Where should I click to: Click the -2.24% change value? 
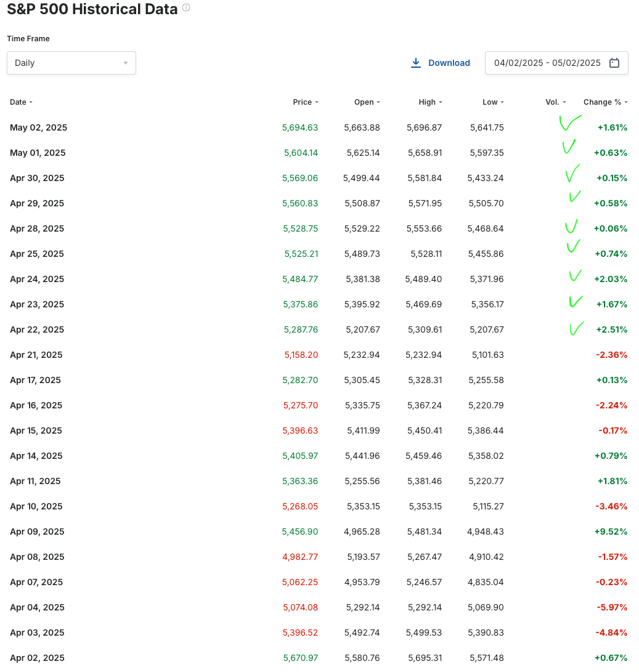click(611, 405)
